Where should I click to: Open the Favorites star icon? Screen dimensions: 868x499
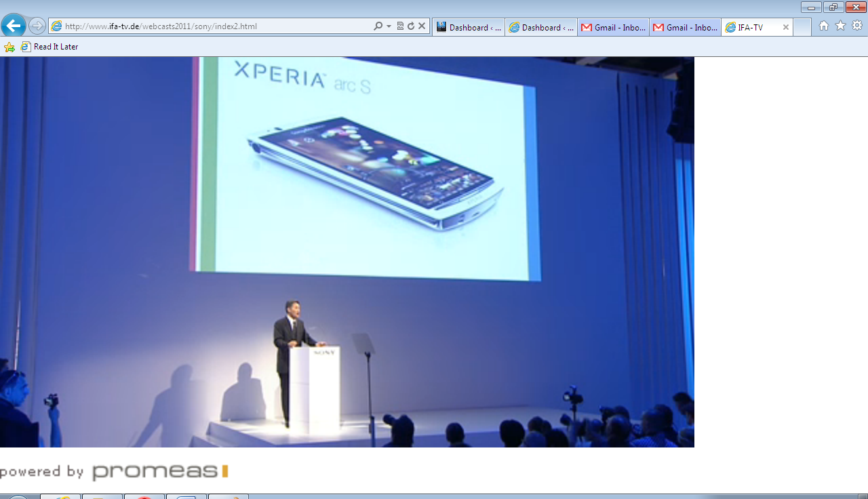[840, 26]
